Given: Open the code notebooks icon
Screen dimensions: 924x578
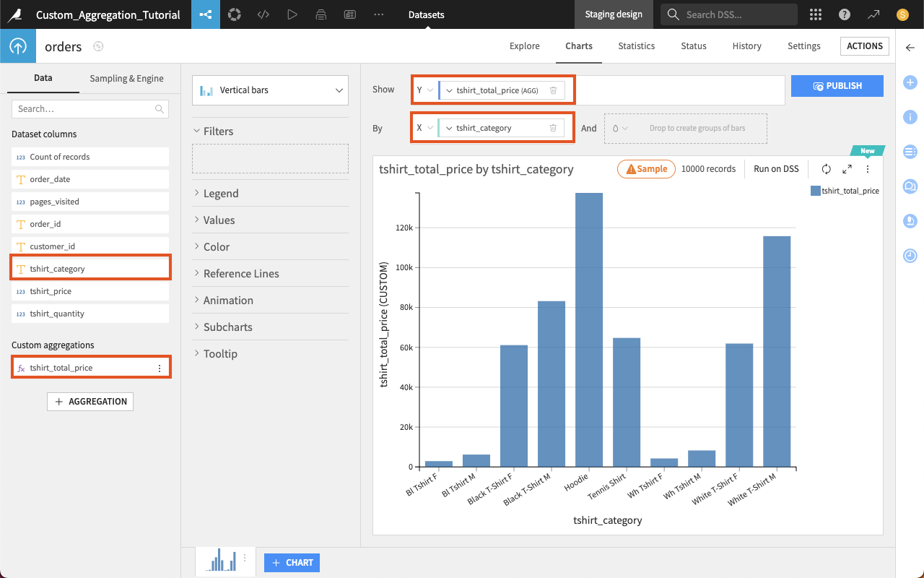Looking at the screenshot, I should tap(263, 14).
